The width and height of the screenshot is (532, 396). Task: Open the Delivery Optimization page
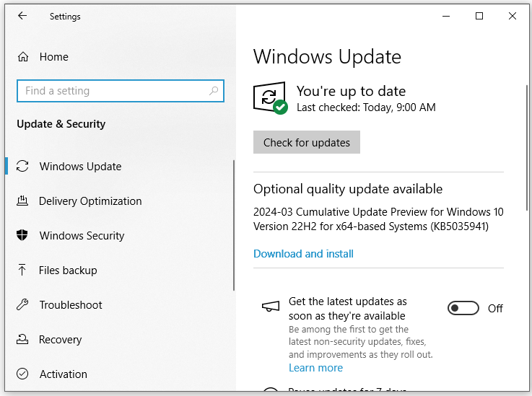tap(90, 201)
